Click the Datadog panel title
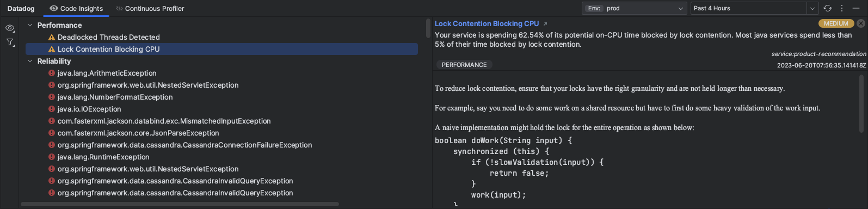This screenshot has width=868, height=209. pos(21,8)
